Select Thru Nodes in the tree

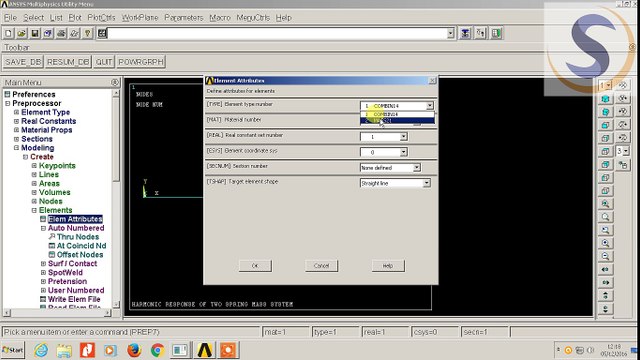click(78, 237)
